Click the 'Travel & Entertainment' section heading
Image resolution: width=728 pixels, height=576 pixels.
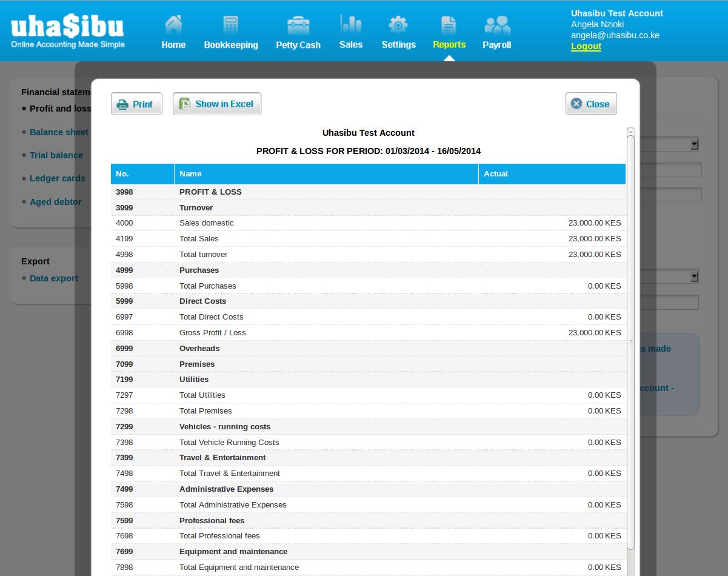coord(222,458)
